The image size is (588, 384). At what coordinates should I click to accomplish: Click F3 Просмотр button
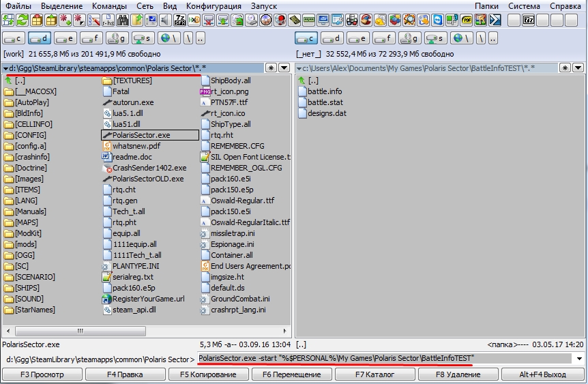[42, 374]
